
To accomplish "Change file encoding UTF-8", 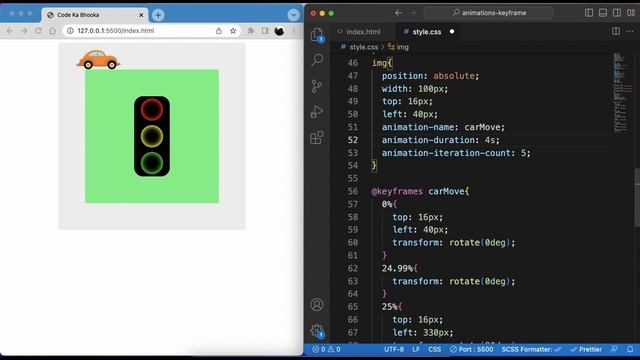I will click(x=394, y=349).
